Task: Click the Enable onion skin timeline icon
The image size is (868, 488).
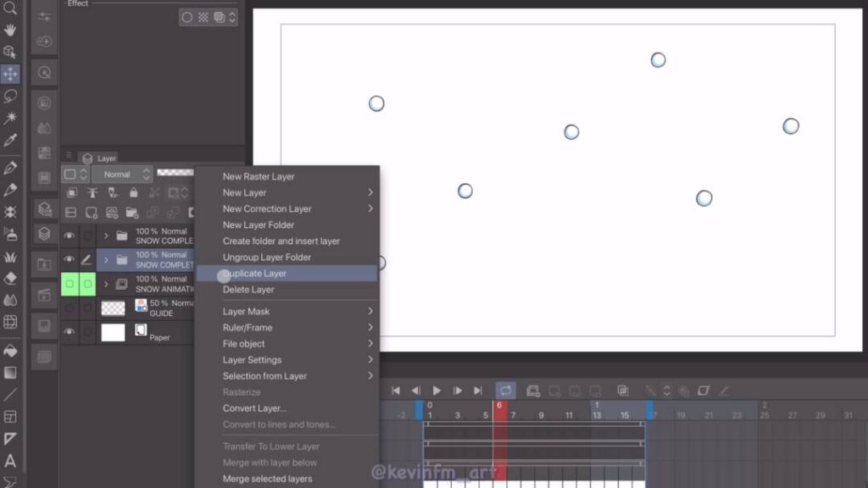Action: point(623,391)
